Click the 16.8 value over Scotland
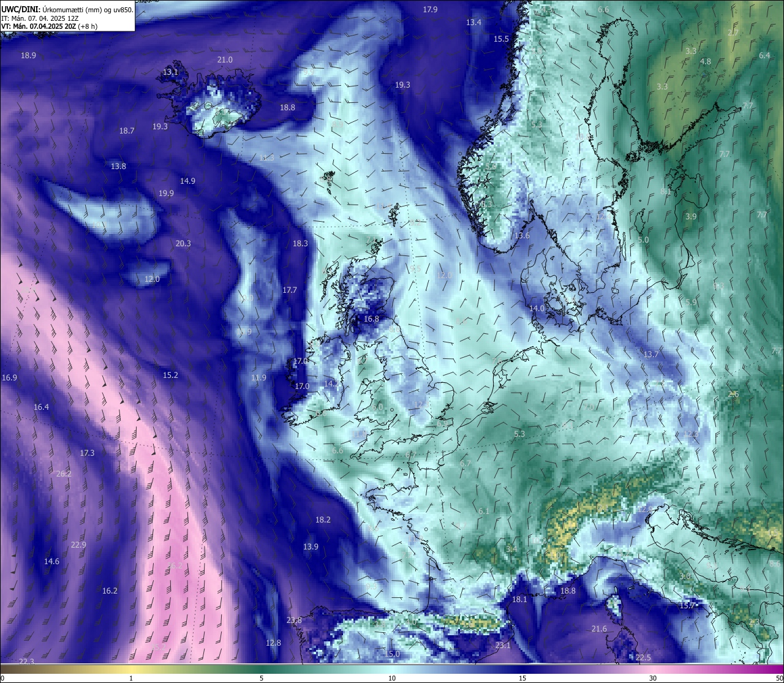The width and height of the screenshot is (784, 683). [x=371, y=319]
